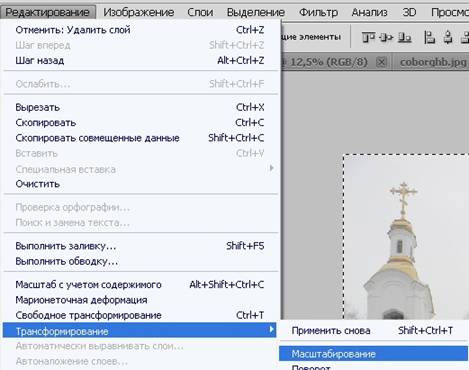Choose Очистить from the menu
Viewport: 469px width, 370px height.
point(140,184)
